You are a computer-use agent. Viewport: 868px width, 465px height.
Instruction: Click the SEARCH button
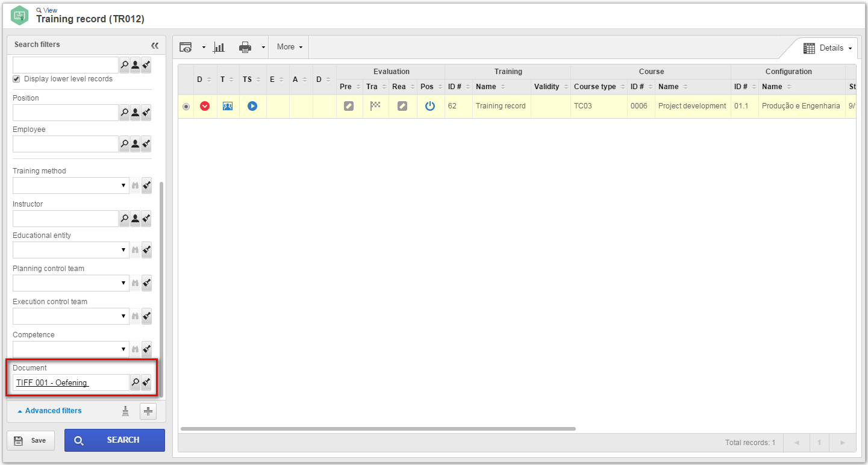(x=114, y=440)
